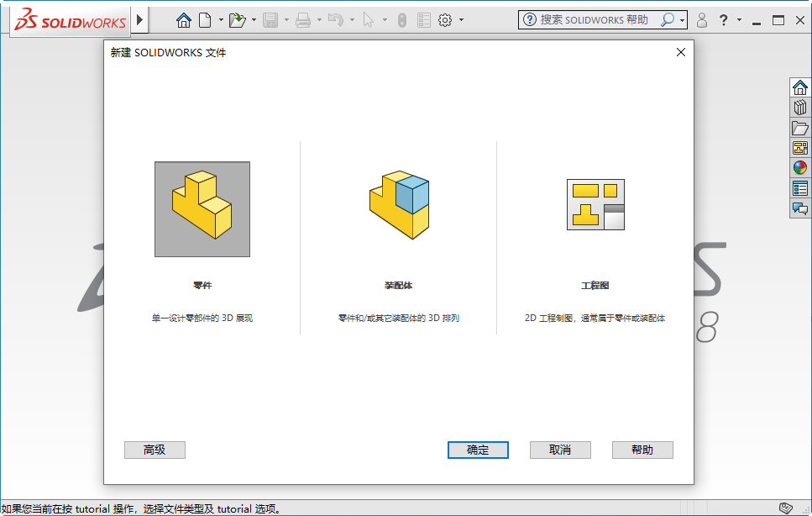Cancel with the 取消 button
The image size is (812, 516).
click(560, 450)
